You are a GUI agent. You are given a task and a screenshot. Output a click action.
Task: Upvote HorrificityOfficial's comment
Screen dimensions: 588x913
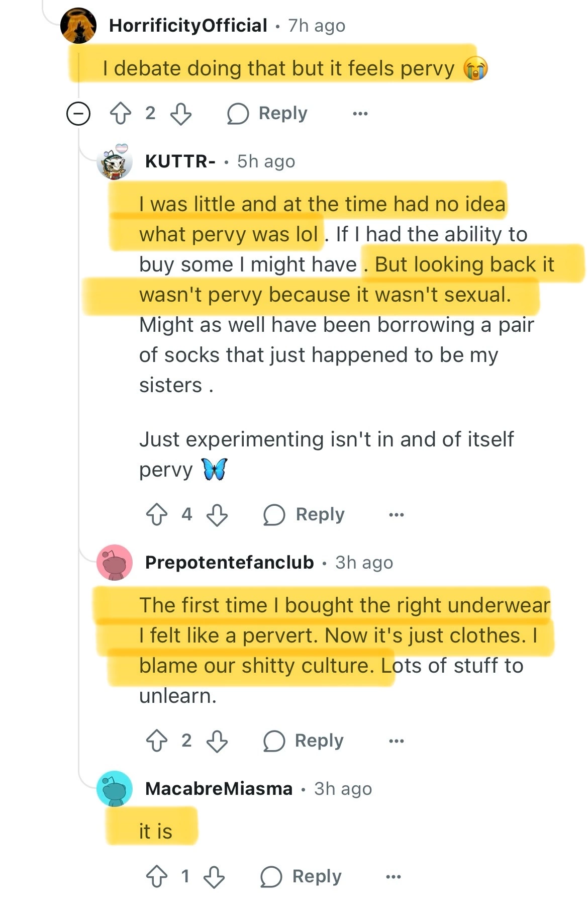pos(120,114)
